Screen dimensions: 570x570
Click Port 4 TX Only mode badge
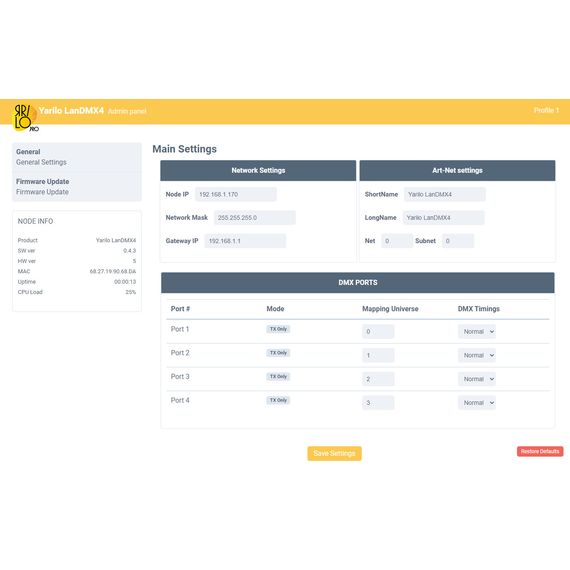[x=278, y=400]
